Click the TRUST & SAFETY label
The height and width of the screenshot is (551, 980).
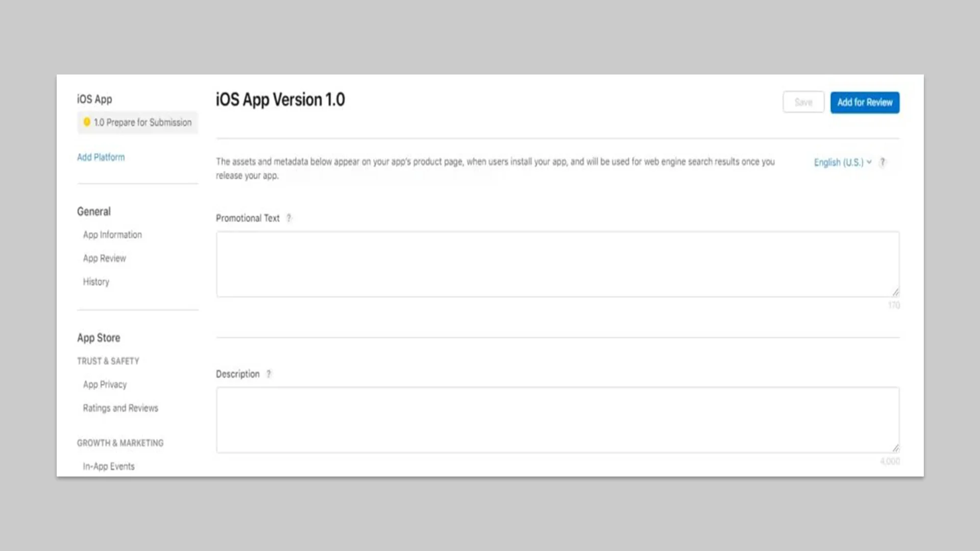pos(108,361)
